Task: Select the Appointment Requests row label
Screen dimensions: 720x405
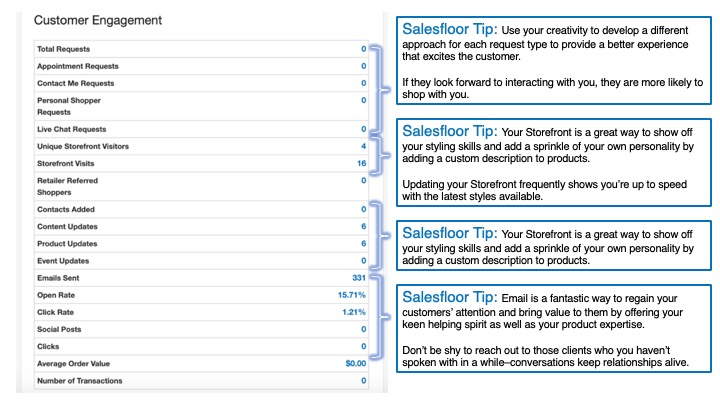Action: (77, 66)
